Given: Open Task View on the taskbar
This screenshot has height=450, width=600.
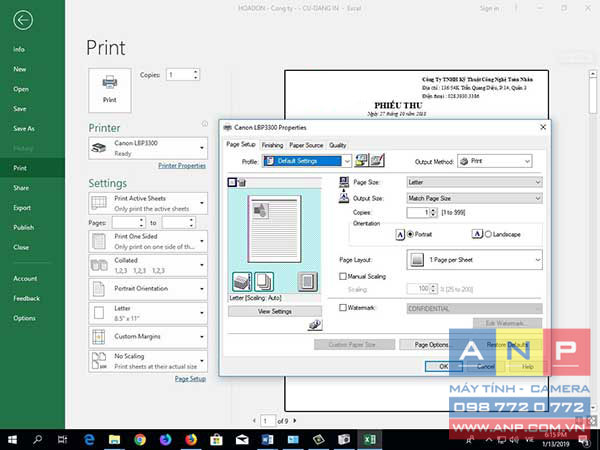Looking at the screenshot, I should click(x=62, y=439).
